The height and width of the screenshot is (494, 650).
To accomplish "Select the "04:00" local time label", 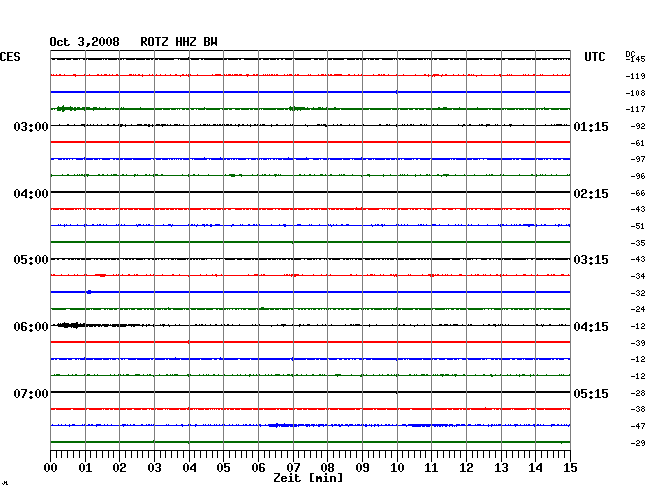I will [x=31, y=194].
